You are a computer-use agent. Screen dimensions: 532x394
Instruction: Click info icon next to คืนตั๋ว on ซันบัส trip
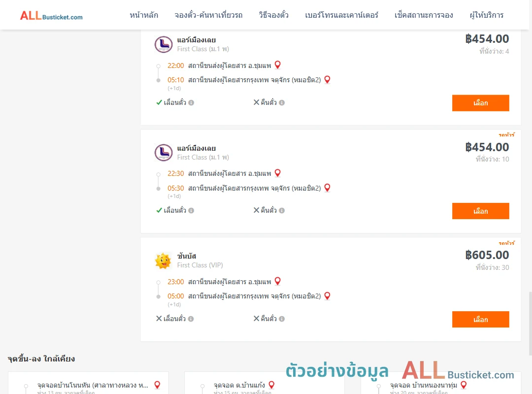click(x=282, y=319)
